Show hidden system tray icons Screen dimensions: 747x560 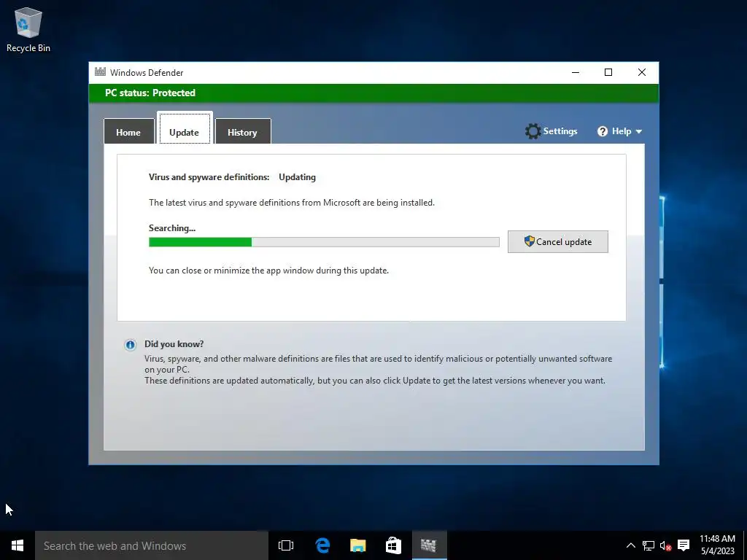point(630,545)
